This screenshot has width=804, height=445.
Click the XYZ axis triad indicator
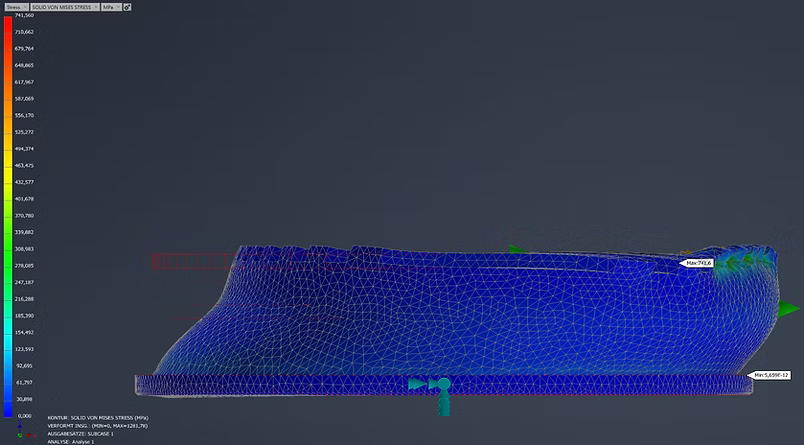[x=21, y=432]
